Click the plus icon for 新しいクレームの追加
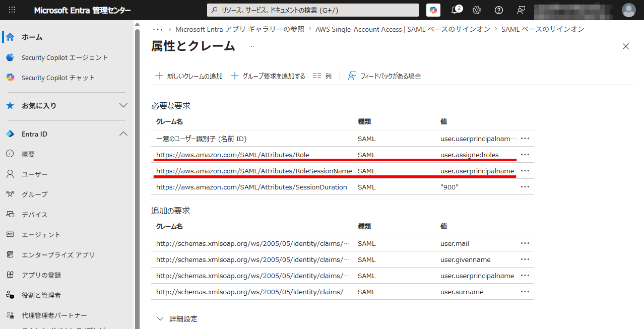Image resolution: width=644 pixels, height=329 pixels. [x=159, y=76]
